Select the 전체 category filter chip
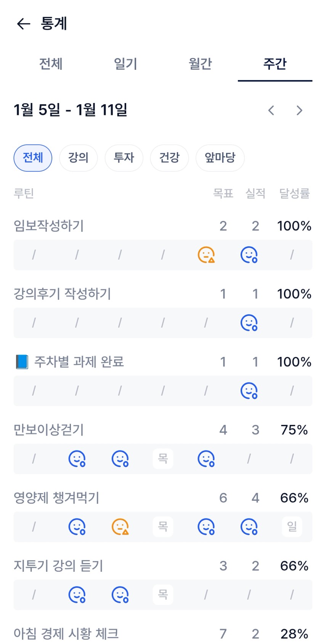The width and height of the screenshot is (326, 644). 33,158
